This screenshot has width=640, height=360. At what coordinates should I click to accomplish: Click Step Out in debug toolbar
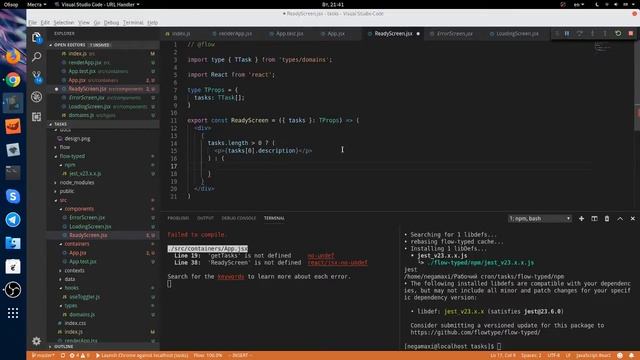tap(605, 33)
